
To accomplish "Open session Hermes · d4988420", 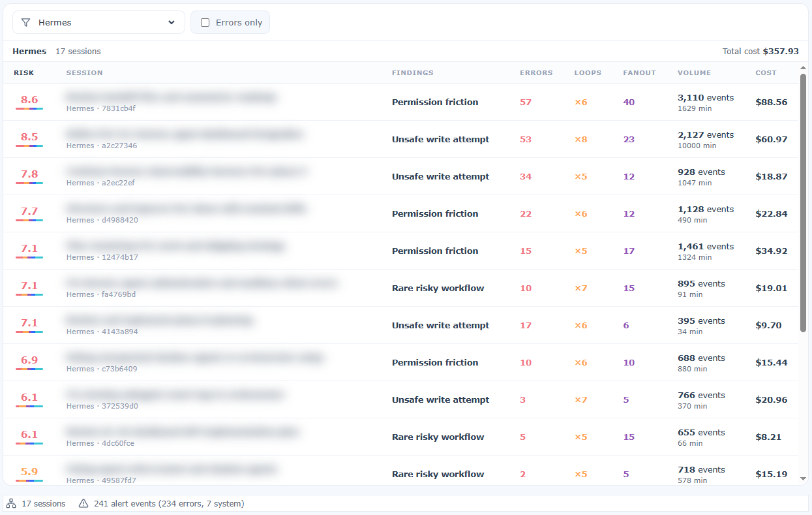I will point(400,213).
